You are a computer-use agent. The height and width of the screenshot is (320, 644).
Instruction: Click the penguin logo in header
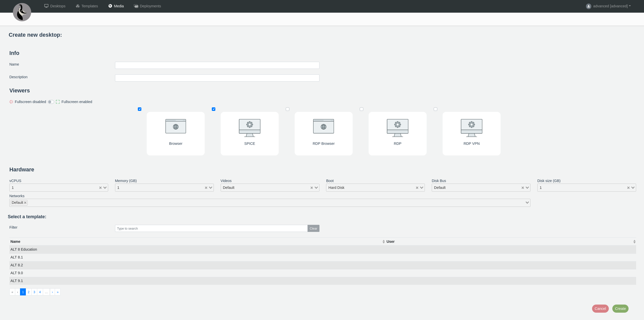pyautogui.click(x=22, y=12)
